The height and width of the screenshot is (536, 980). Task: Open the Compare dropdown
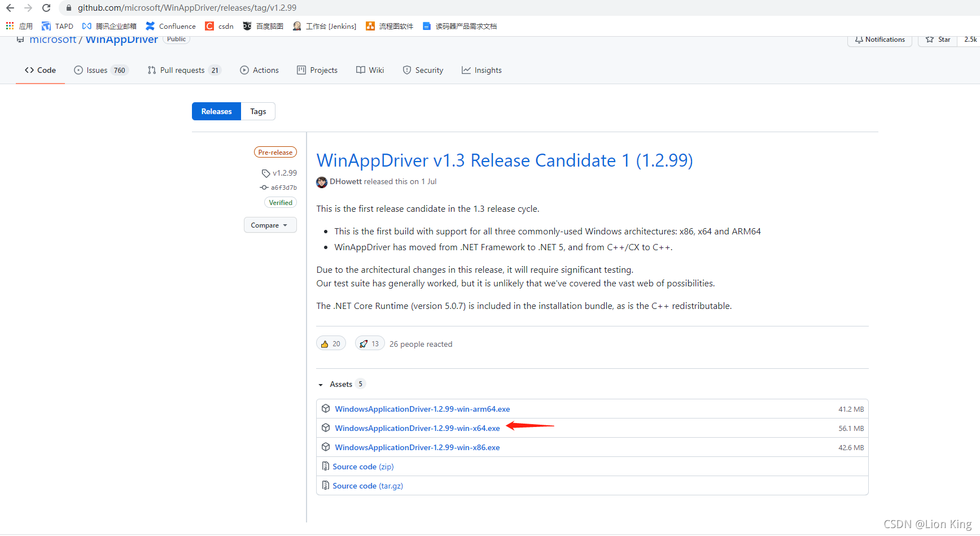[x=270, y=225]
